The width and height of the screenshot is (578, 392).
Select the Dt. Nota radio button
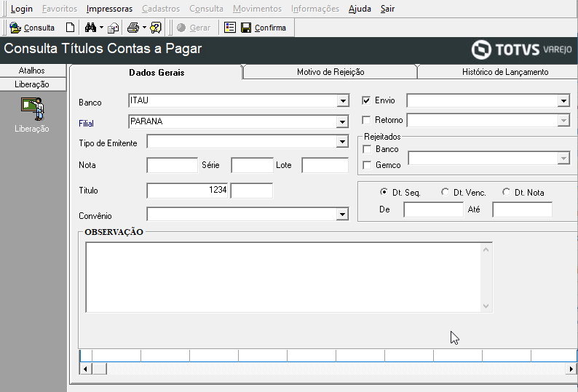506,192
